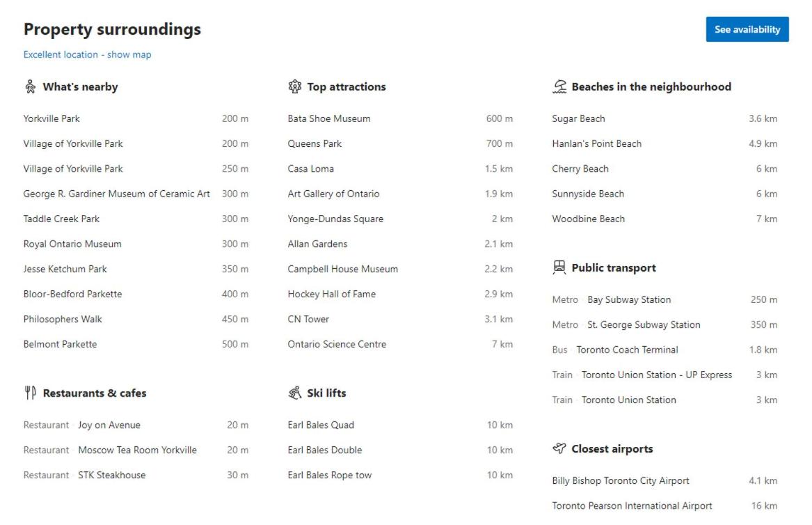Click the Public transport train icon
This screenshot has height=525, width=812.
click(559, 267)
